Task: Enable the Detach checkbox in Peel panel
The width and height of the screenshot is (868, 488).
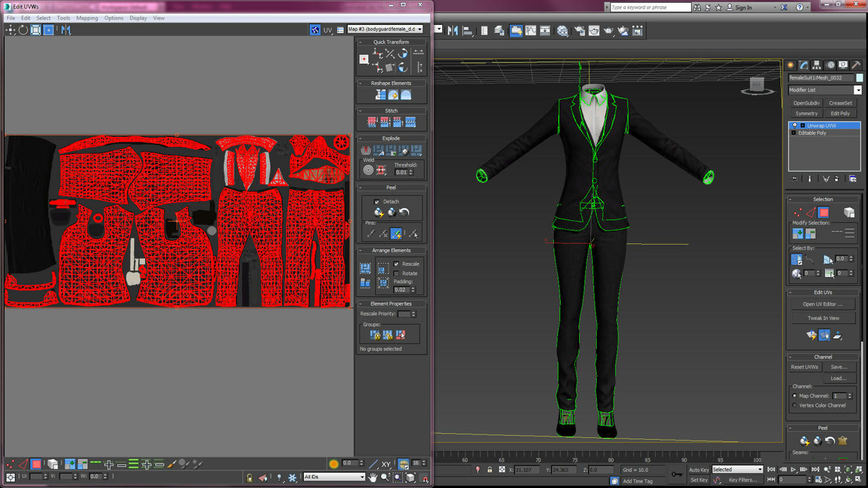Action: click(376, 201)
